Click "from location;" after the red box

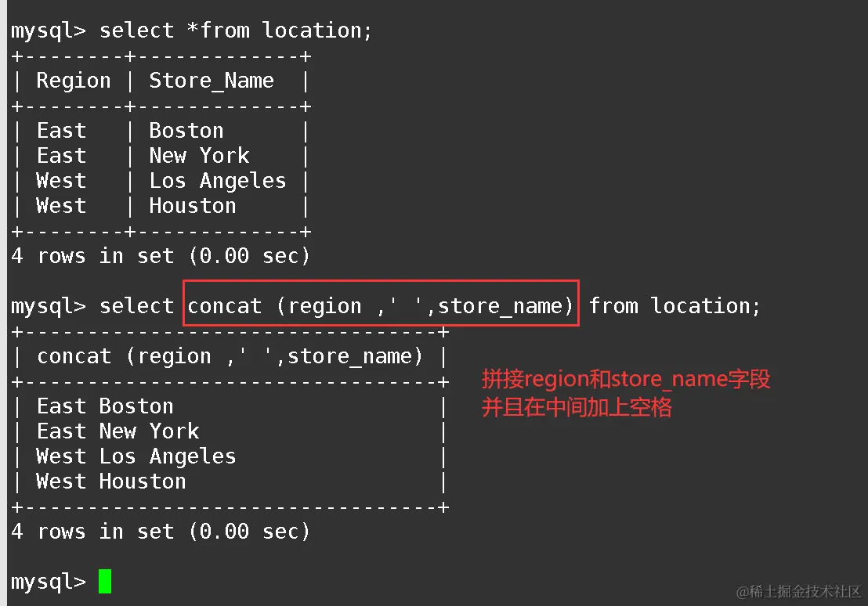click(x=675, y=306)
